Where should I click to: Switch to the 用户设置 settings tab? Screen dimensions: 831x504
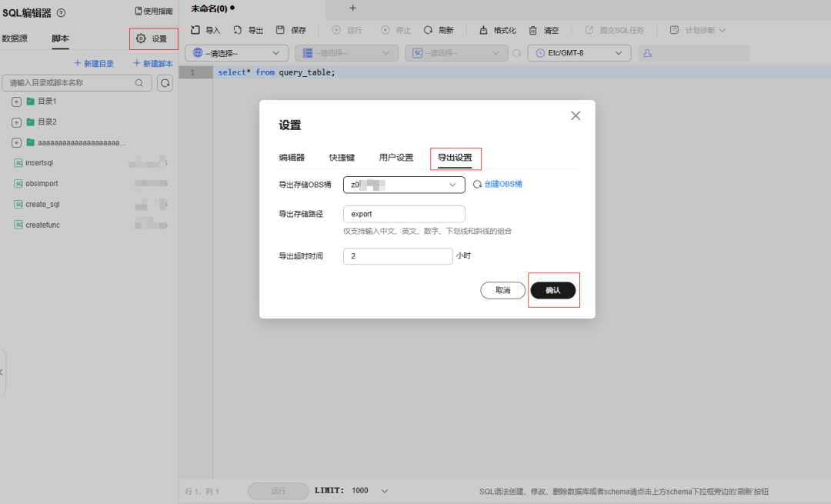pos(396,158)
